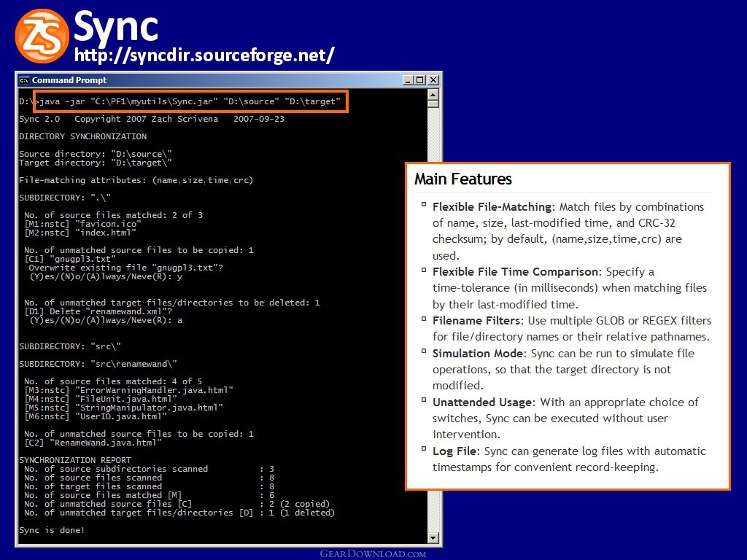The image size is (747, 560).
Task: Close the Command Prompt window
Action: (x=433, y=80)
